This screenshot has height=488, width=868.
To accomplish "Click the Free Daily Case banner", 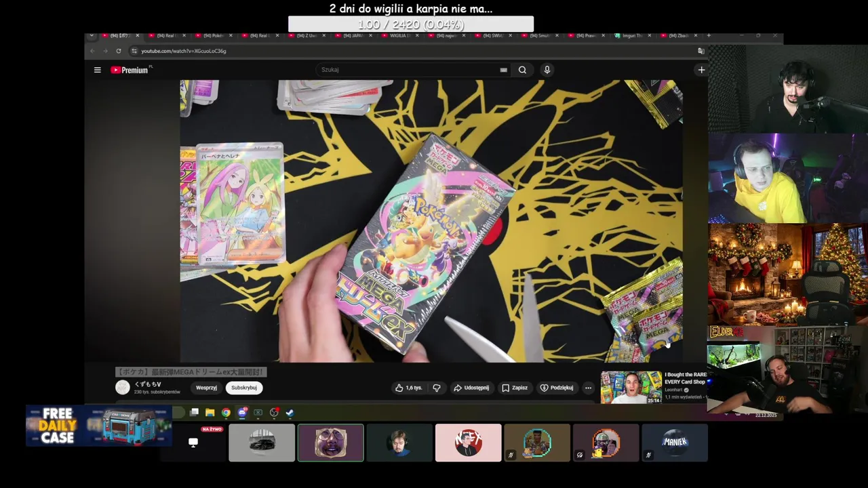I will point(99,426).
